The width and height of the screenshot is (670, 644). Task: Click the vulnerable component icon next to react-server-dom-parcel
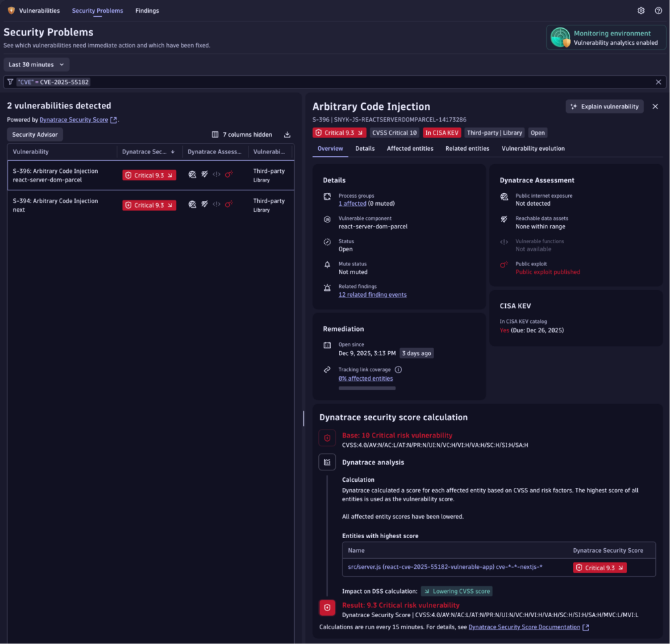click(x=327, y=219)
